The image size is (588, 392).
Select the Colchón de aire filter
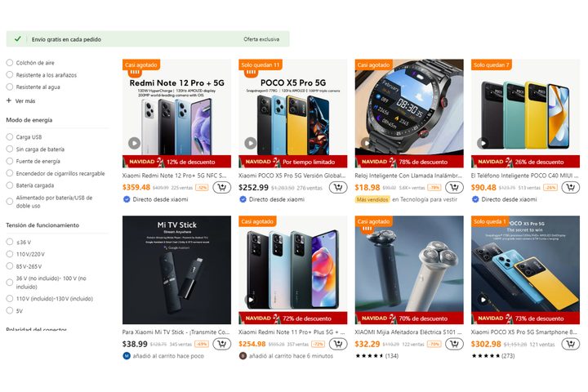[x=10, y=62]
